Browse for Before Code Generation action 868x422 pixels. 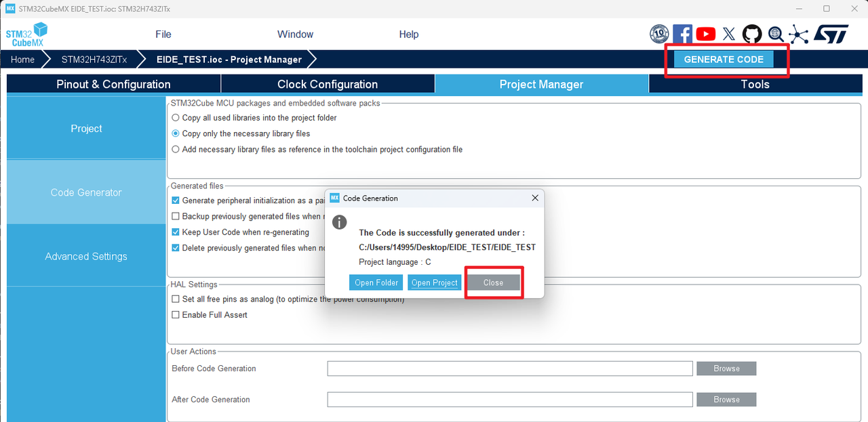coord(726,368)
